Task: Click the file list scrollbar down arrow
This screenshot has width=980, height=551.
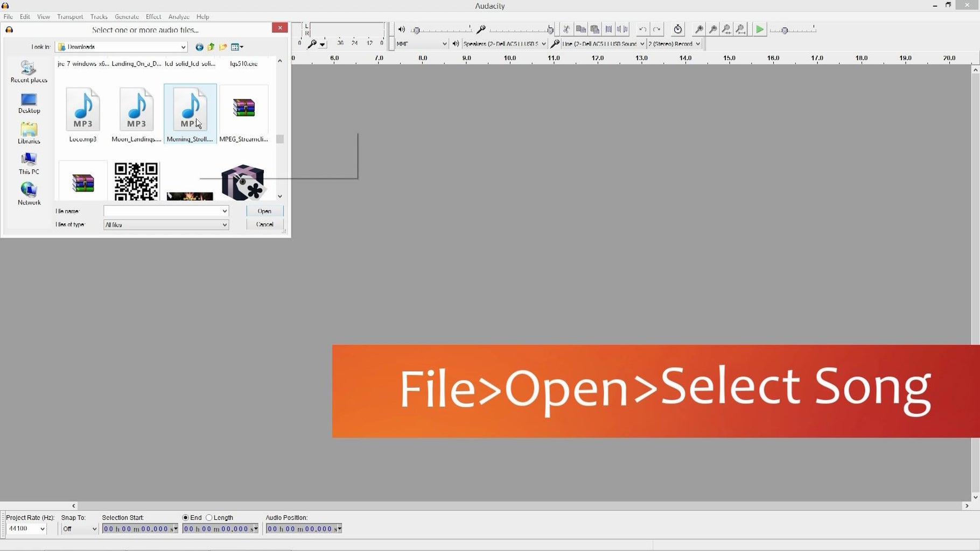Action: point(279,196)
